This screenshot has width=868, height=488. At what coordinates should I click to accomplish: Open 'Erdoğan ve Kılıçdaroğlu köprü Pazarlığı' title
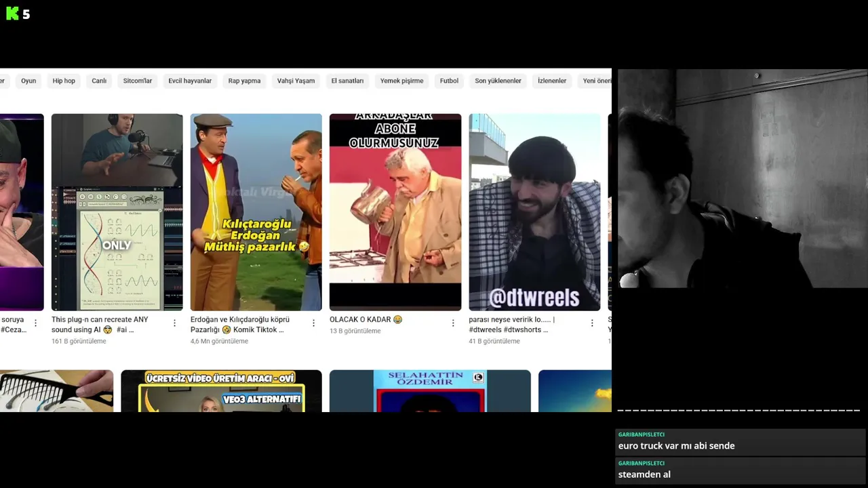click(x=240, y=325)
